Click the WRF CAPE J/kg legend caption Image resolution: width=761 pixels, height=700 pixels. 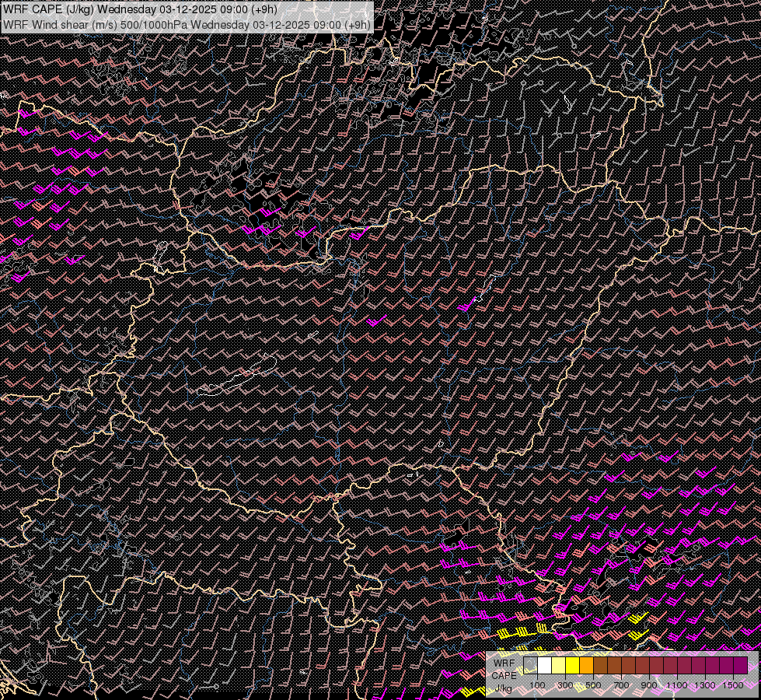tap(504, 674)
